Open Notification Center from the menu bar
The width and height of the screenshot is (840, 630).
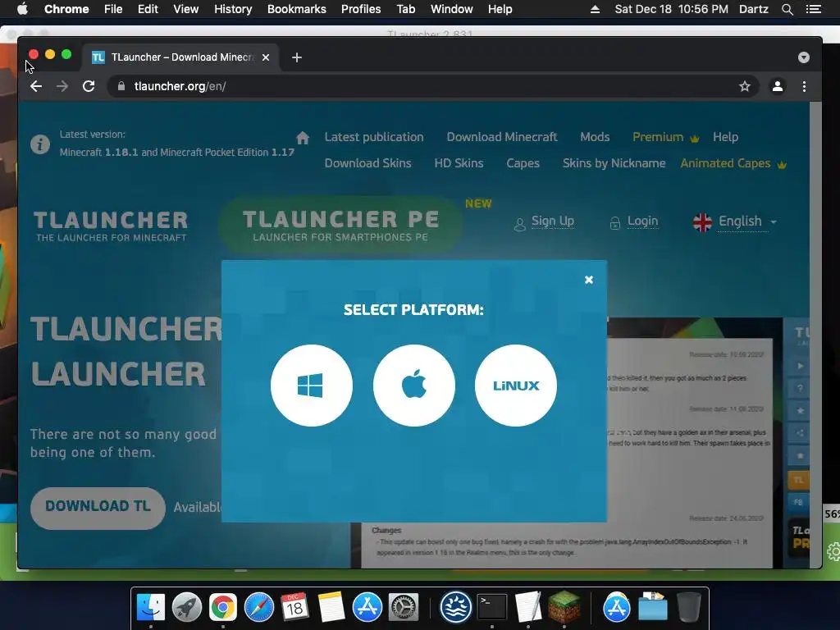pos(813,9)
